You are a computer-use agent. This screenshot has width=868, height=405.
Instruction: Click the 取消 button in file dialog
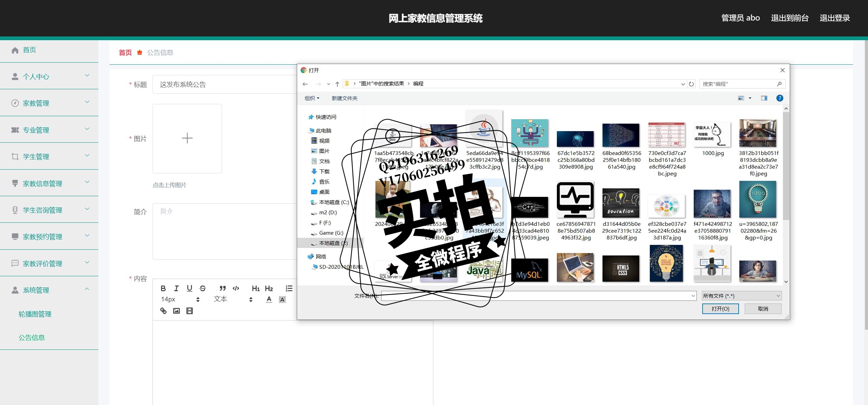point(763,309)
